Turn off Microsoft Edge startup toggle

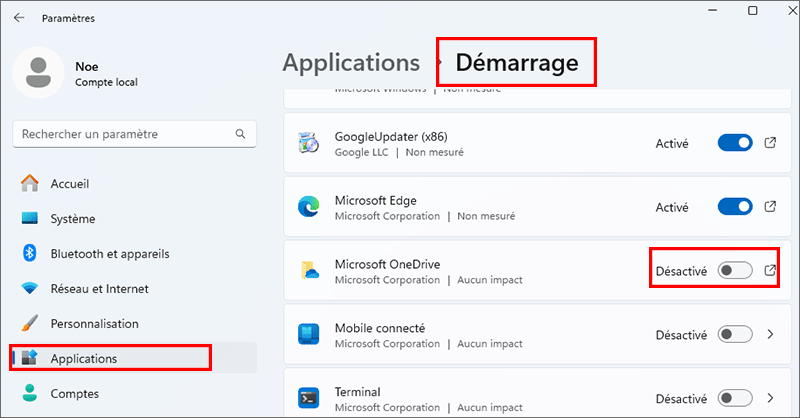tap(735, 207)
